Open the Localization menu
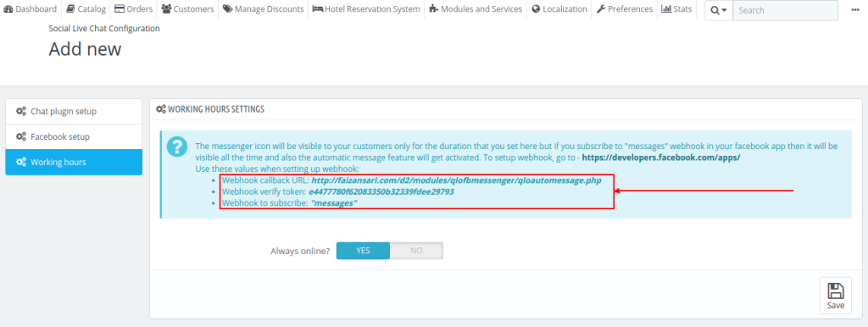 (x=559, y=8)
